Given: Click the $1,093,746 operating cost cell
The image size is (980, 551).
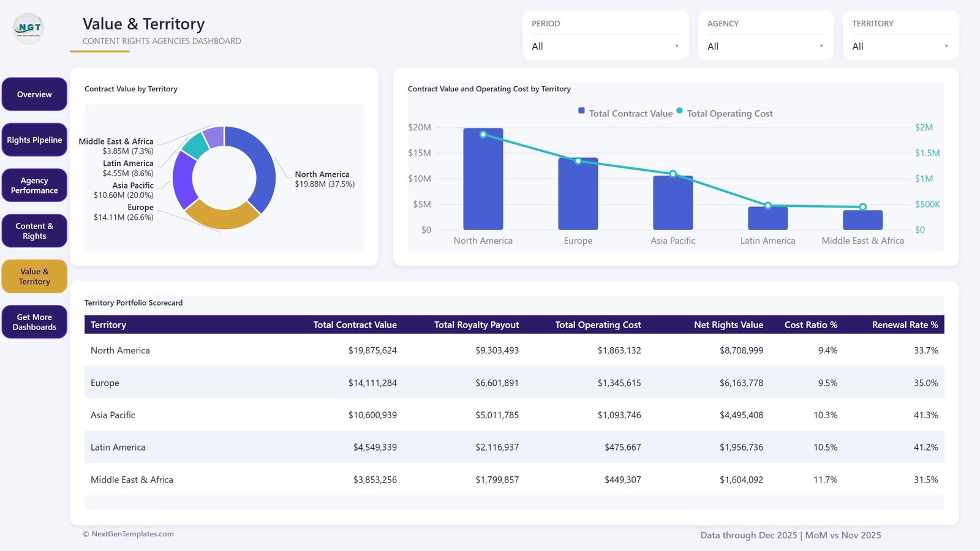Looking at the screenshot, I should (x=619, y=415).
